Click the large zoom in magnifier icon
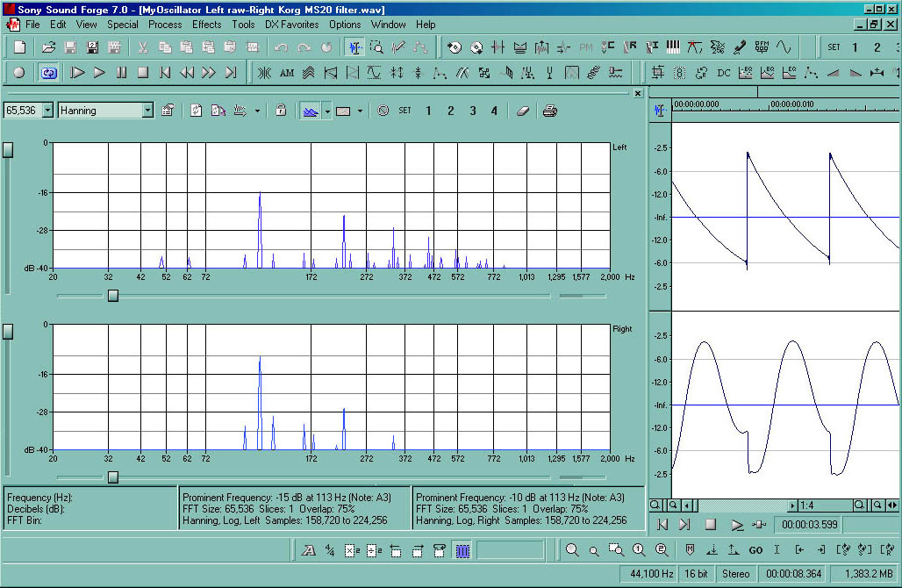902x588 pixels. [x=572, y=550]
